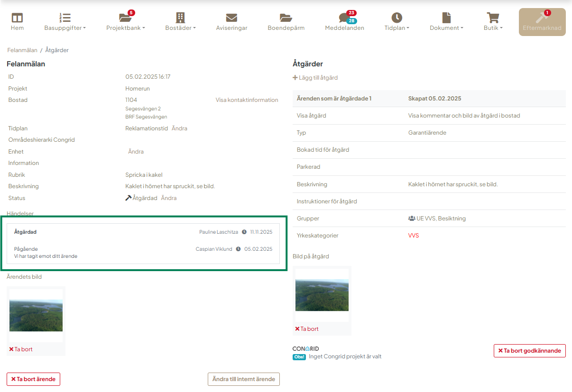The height and width of the screenshot is (392, 572).
Task: Click the Felanmälan breadcrumb link
Action: click(22, 50)
